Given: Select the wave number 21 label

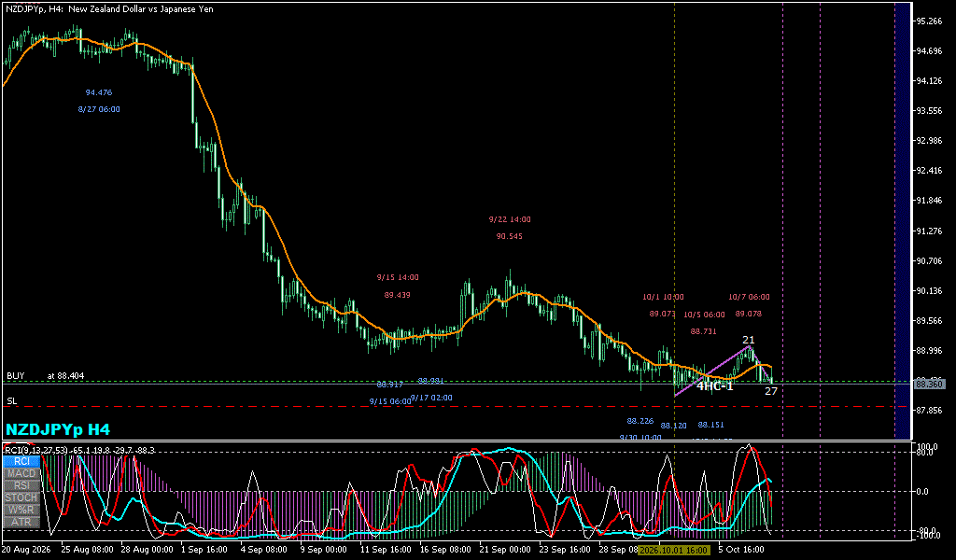Looking at the screenshot, I should tap(749, 340).
